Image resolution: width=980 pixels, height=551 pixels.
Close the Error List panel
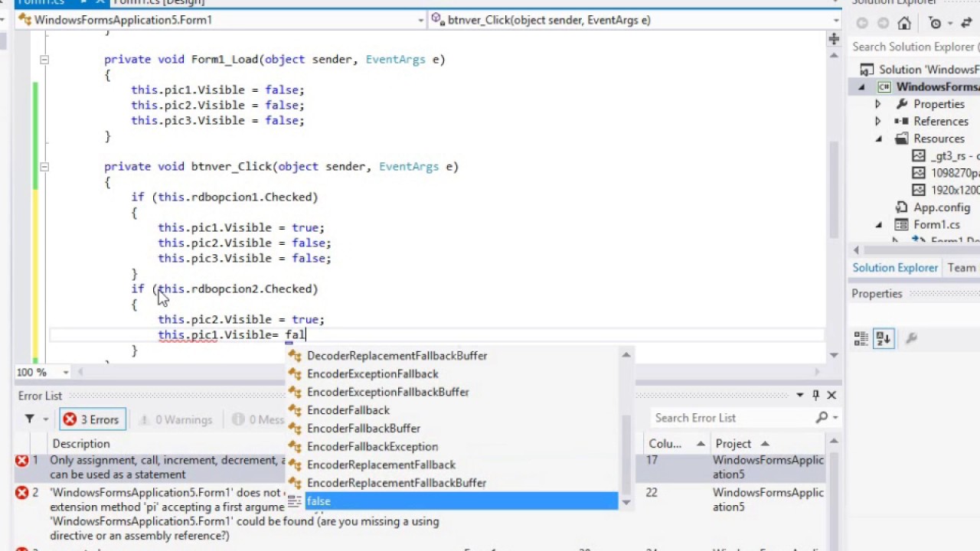831,395
